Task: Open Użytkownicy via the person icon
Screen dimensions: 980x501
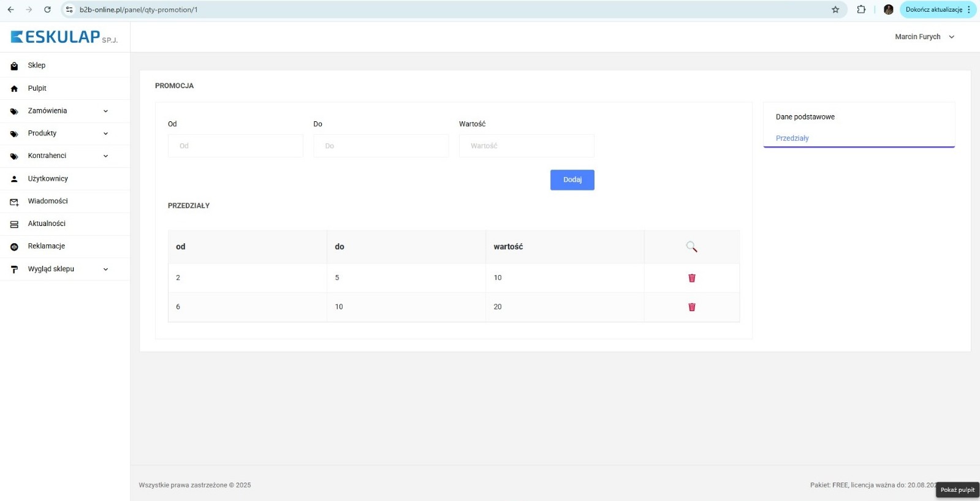Action: [x=14, y=179]
